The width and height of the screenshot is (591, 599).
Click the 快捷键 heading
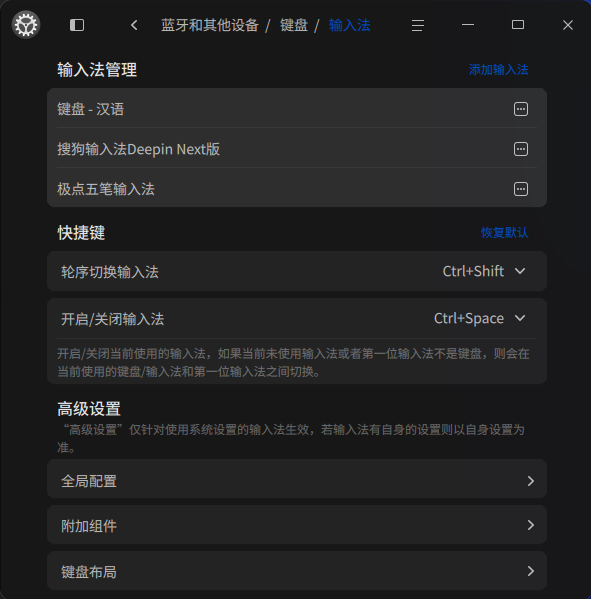pos(81,233)
